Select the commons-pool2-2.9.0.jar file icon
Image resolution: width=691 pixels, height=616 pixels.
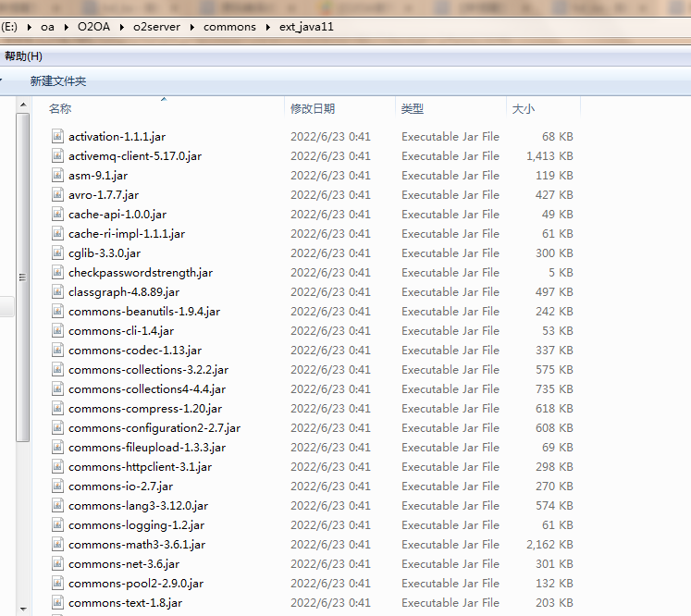click(x=57, y=584)
